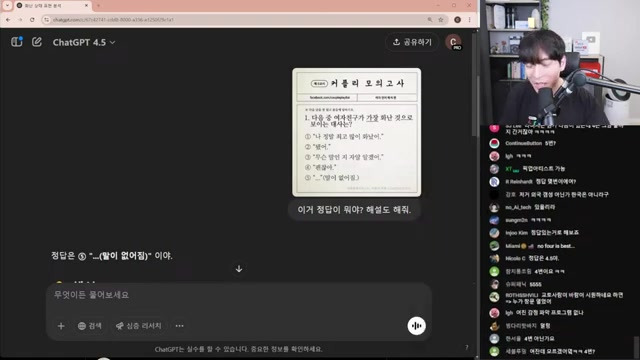Click ContinueButton's chat avatar
Viewport: 640px width, 360px height.
(494, 143)
